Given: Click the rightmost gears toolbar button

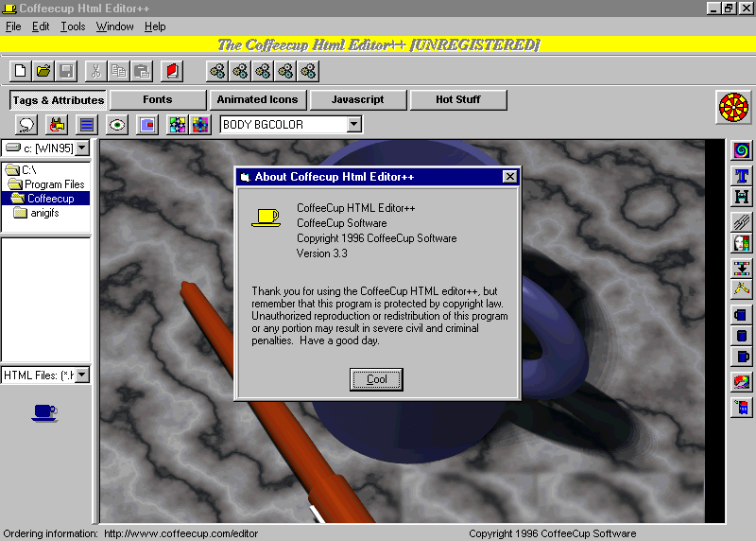Looking at the screenshot, I should point(308,72).
